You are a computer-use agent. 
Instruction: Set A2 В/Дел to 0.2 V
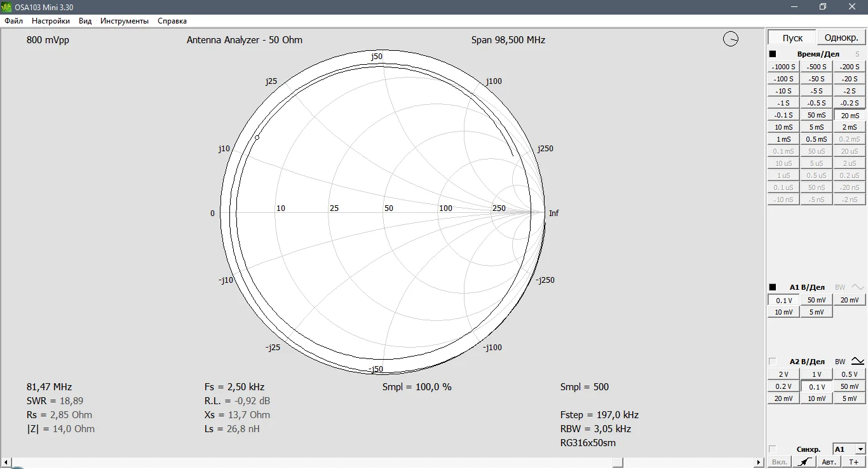[783, 386]
